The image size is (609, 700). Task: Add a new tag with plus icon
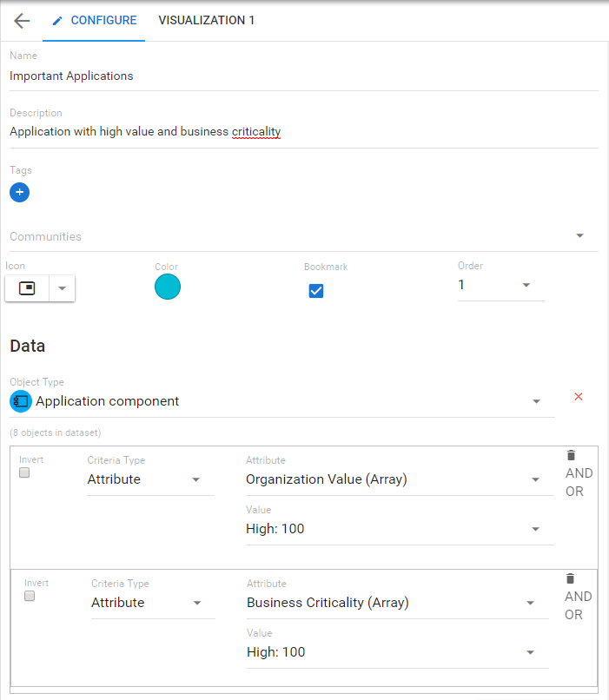point(20,193)
